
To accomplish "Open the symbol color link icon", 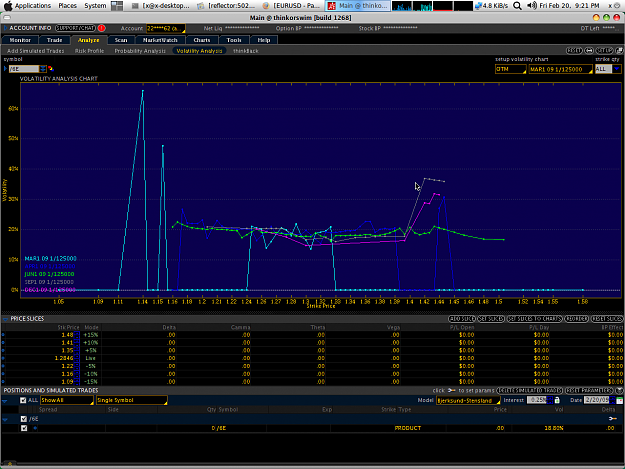I will point(51,69).
